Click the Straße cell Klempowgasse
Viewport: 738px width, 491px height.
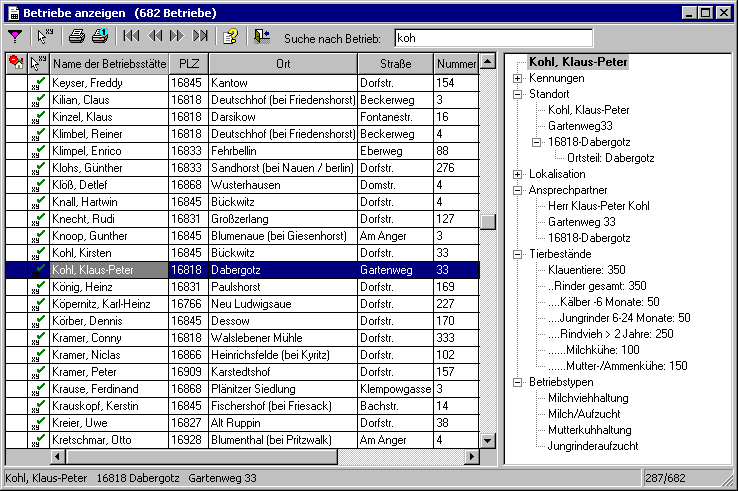coord(396,389)
